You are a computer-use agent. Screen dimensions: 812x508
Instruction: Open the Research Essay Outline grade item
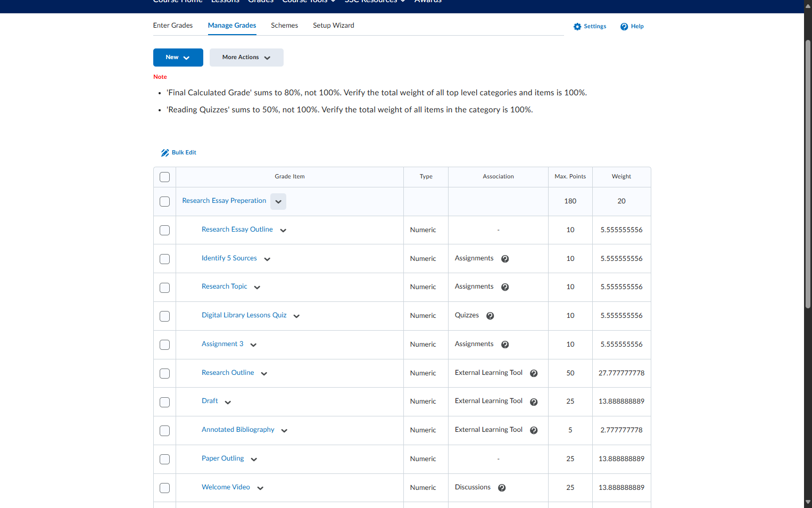tap(237, 230)
